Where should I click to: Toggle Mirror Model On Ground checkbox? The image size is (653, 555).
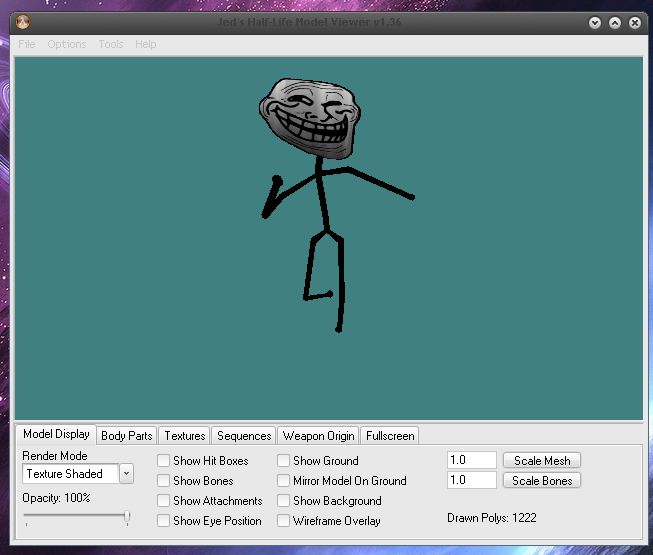click(x=283, y=480)
